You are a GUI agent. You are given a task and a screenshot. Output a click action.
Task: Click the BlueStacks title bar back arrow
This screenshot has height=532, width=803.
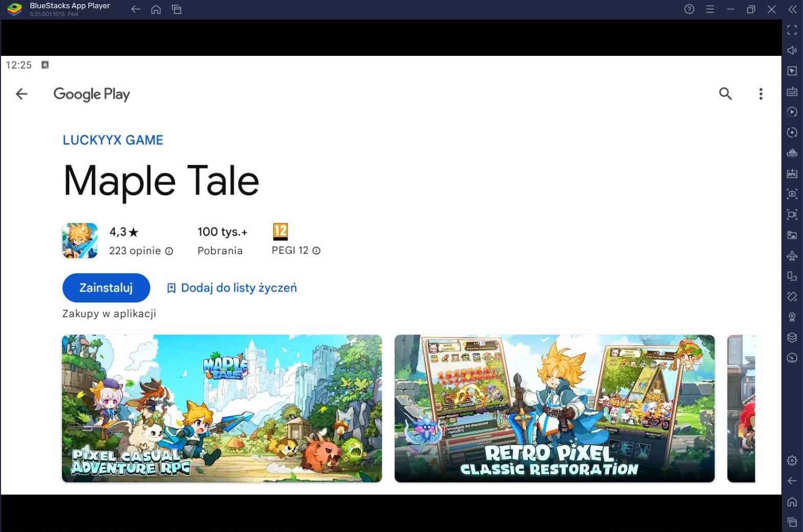coord(136,9)
